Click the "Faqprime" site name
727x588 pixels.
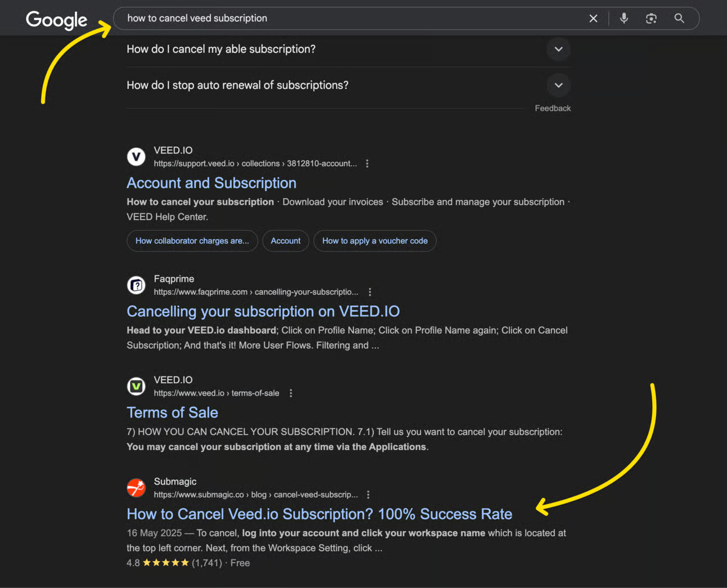point(174,279)
